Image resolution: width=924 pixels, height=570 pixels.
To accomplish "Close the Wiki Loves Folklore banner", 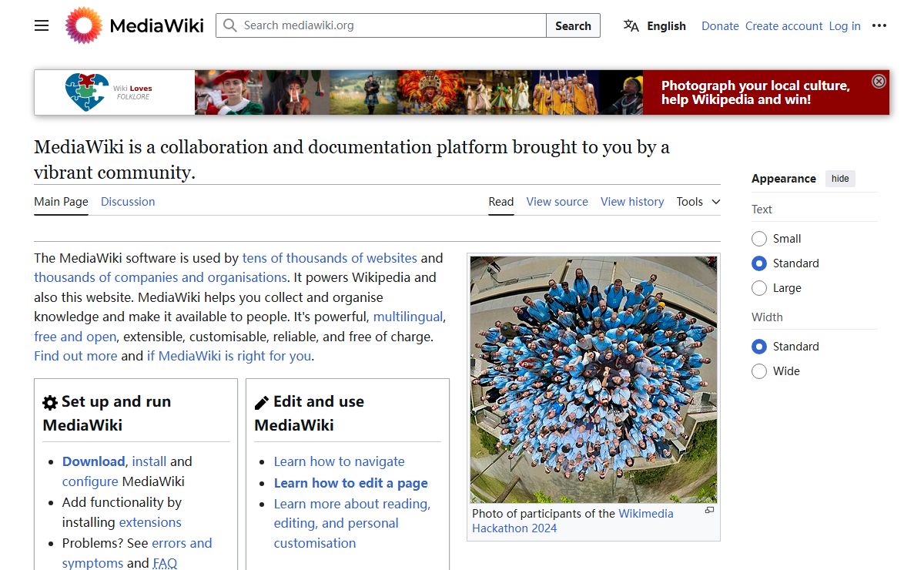I will [x=879, y=81].
